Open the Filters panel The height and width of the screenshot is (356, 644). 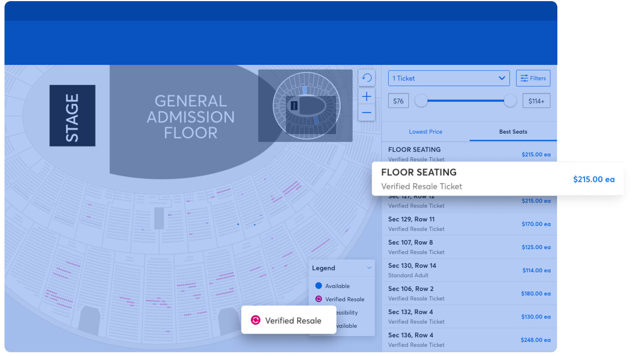tap(533, 78)
